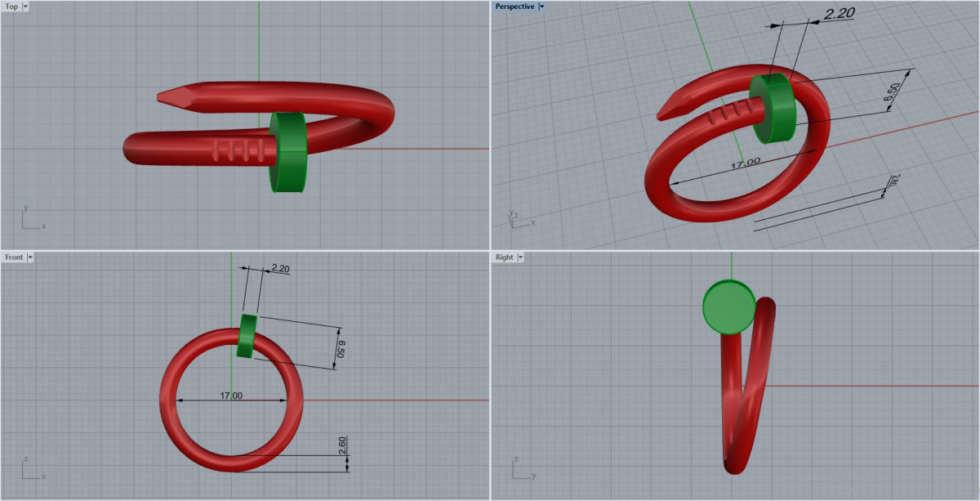The height and width of the screenshot is (501, 980).
Task: Select the 6.50 dimension text in Perspective view
Action: point(892,92)
